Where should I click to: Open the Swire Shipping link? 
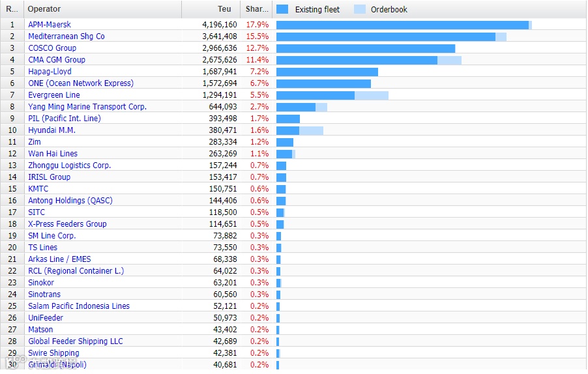(x=53, y=353)
